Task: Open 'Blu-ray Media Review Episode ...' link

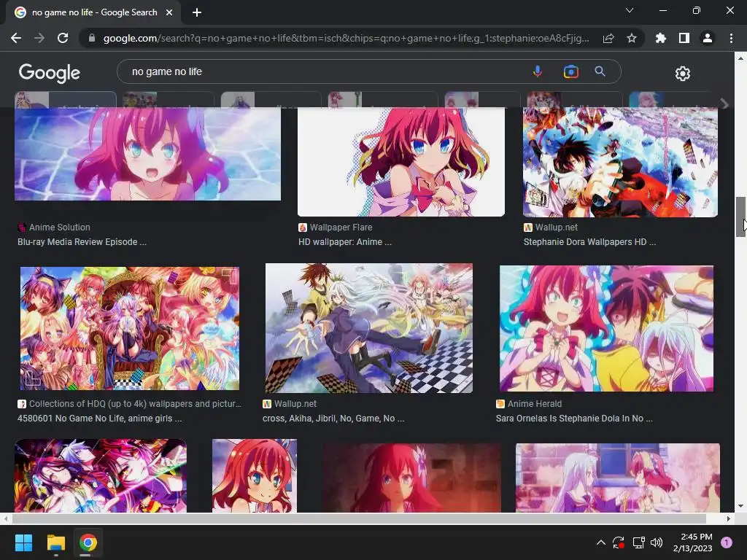Action: point(82,242)
